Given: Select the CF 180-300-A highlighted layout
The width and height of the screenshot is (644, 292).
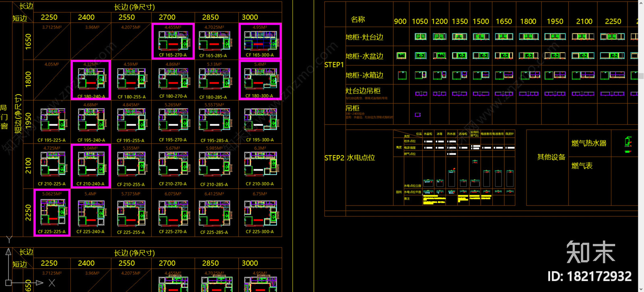Looking at the screenshot, I should [x=260, y=80].
